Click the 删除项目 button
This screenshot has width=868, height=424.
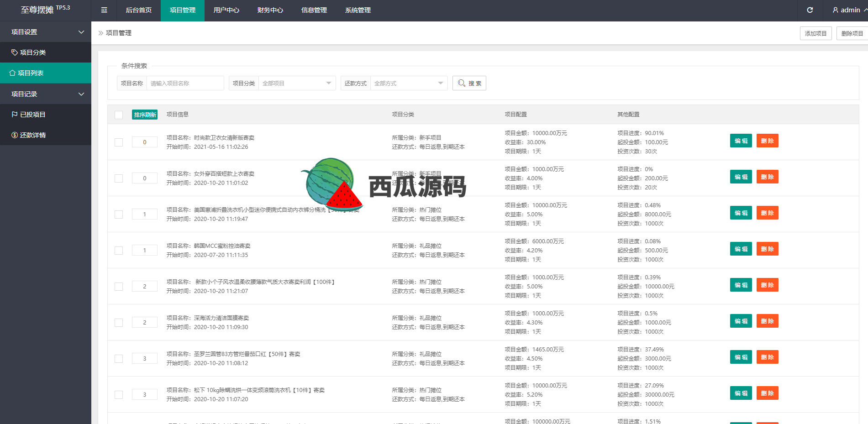pos(852,33)
